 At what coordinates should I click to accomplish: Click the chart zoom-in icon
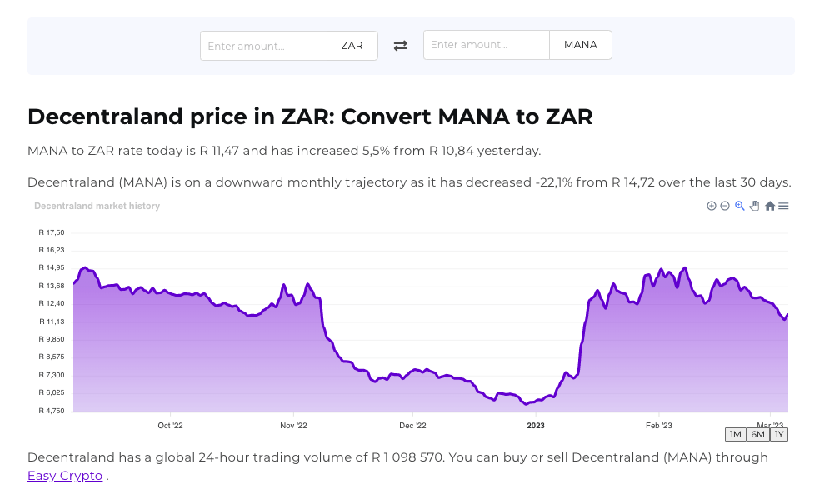point(712,206)
